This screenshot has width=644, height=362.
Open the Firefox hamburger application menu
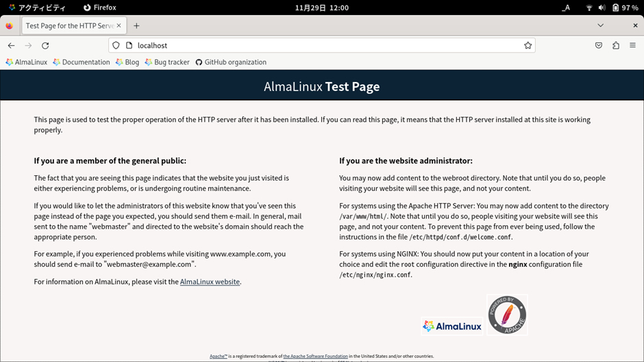click(632, 46)
